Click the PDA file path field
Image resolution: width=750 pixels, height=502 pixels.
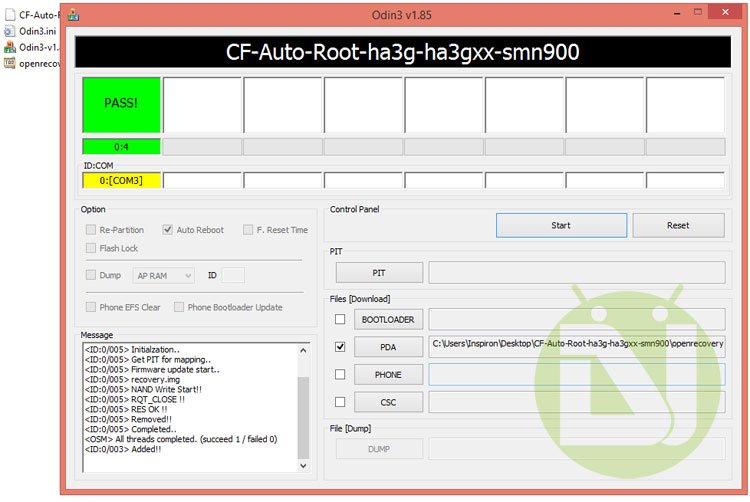(577, 347)
